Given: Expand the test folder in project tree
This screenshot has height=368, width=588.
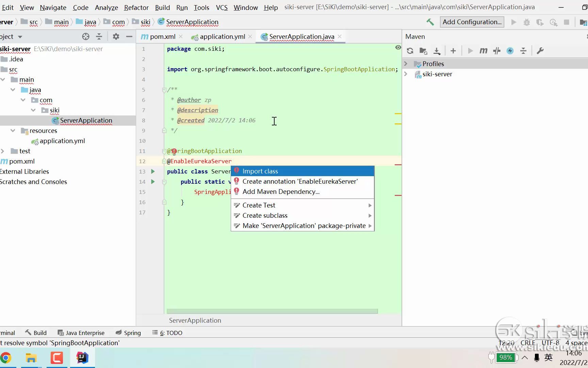Looking at the screenshot, I should coord(3,151).
